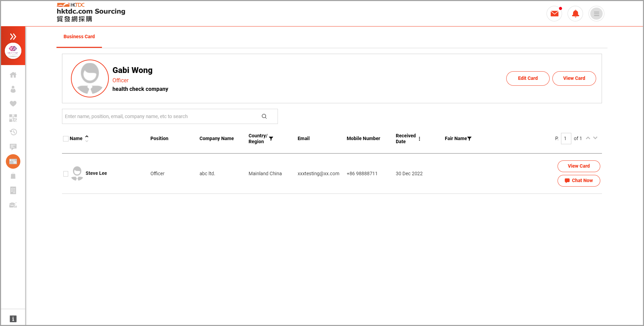Screen dimensions: 644x326
Task: Click the info icon at sidebar bottom
Action: [13, 319]
